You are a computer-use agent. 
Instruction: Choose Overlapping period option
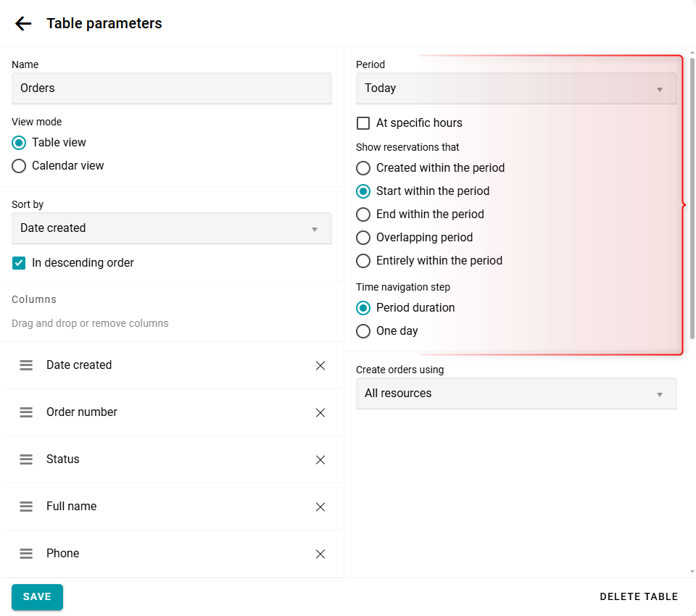[x=363, y=238]
